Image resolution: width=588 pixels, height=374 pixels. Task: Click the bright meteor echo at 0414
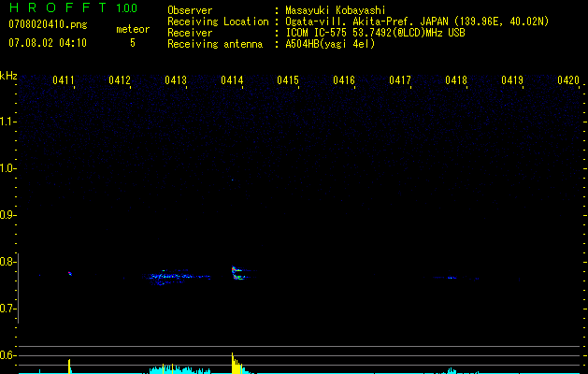(238, 273)
